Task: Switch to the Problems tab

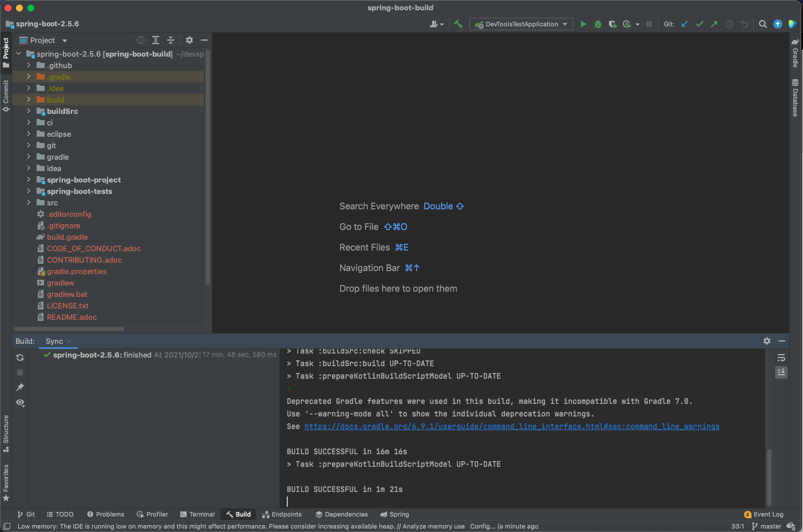Action: [x=105, y=514]
